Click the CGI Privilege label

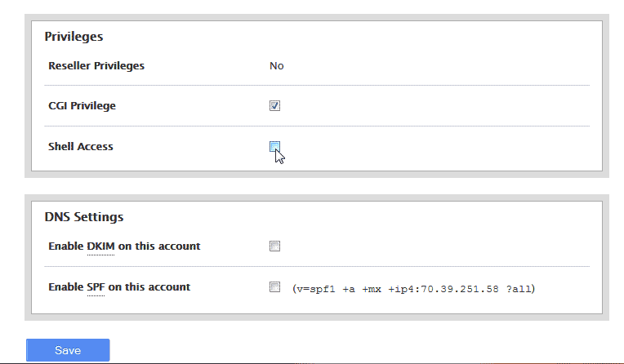82,106
